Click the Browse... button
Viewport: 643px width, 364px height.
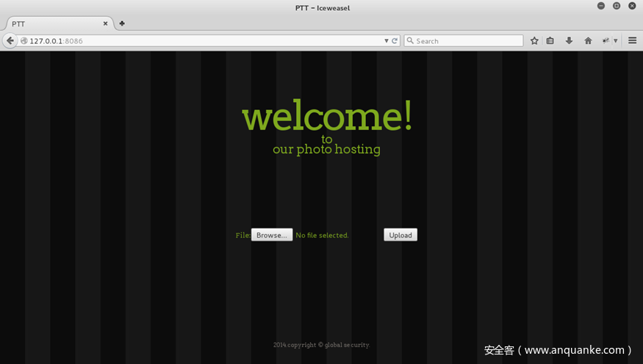[272, 235]
